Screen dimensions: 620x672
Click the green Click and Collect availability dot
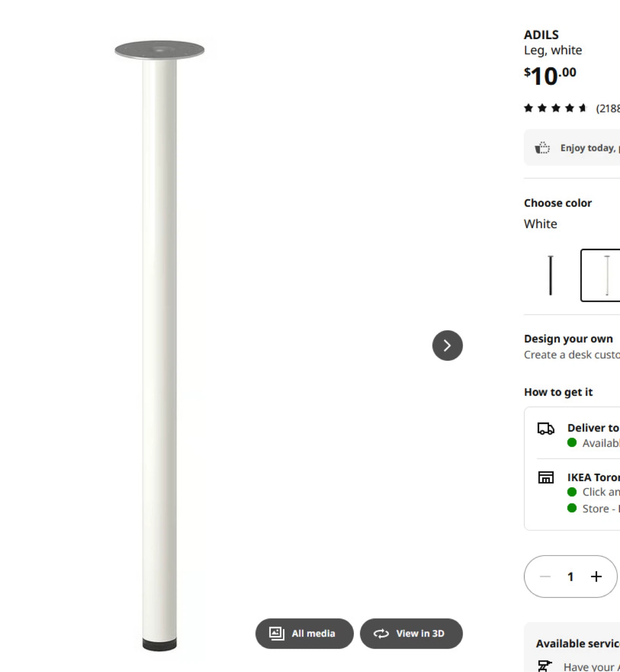click(572, 491)
